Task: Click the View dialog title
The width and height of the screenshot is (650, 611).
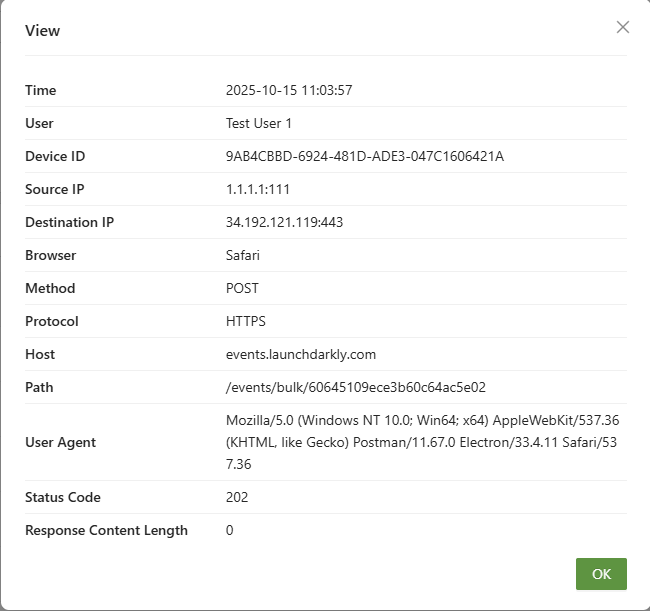Action: pyautogui.click(x=42, y=31)
